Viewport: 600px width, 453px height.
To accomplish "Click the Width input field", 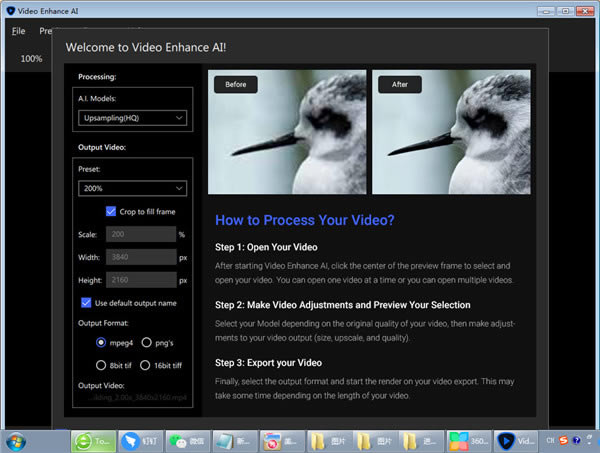I will [141, 257].
